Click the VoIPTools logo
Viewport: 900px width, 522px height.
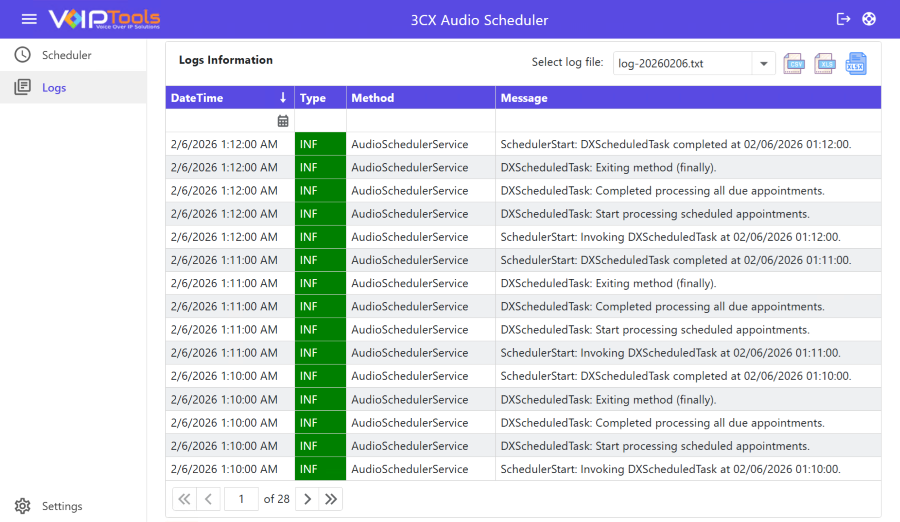tap(104, 19)
